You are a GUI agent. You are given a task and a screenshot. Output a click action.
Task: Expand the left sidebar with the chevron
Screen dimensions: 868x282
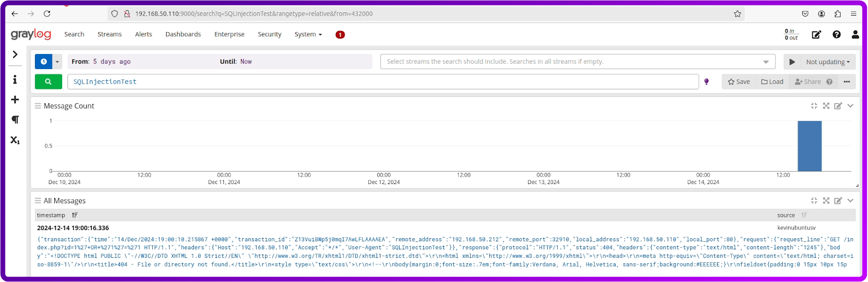tap(15, 54)
